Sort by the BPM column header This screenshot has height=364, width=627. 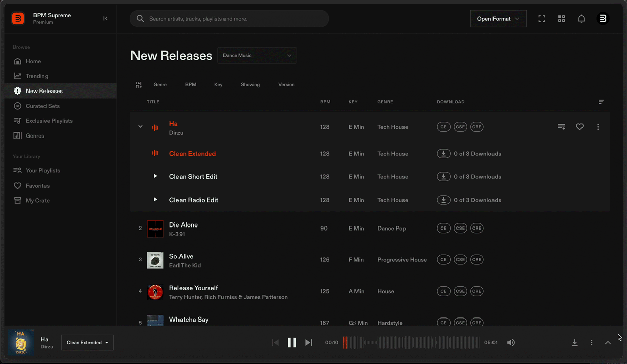coord(325,102)
